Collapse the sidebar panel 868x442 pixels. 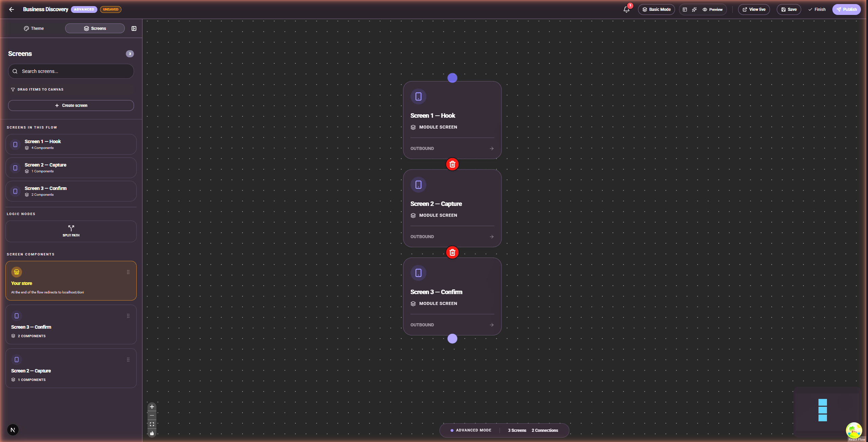click(134, 28)
